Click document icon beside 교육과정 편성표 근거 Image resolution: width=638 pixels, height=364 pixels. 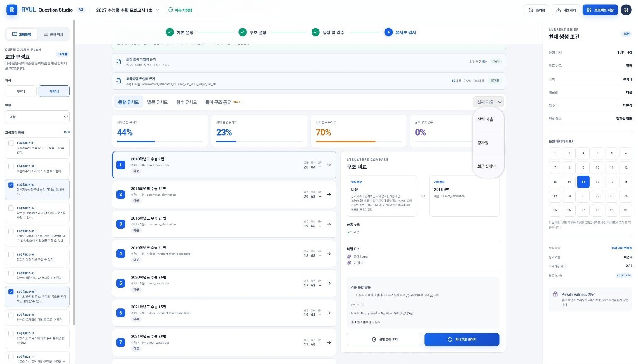click(x=119, y=81)
